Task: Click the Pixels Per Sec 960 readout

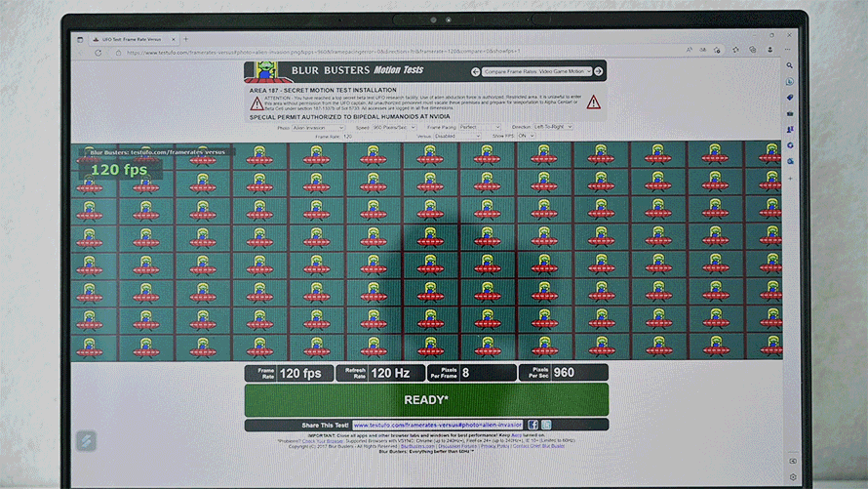Action: pyautogui.click(x=563, y=372)
